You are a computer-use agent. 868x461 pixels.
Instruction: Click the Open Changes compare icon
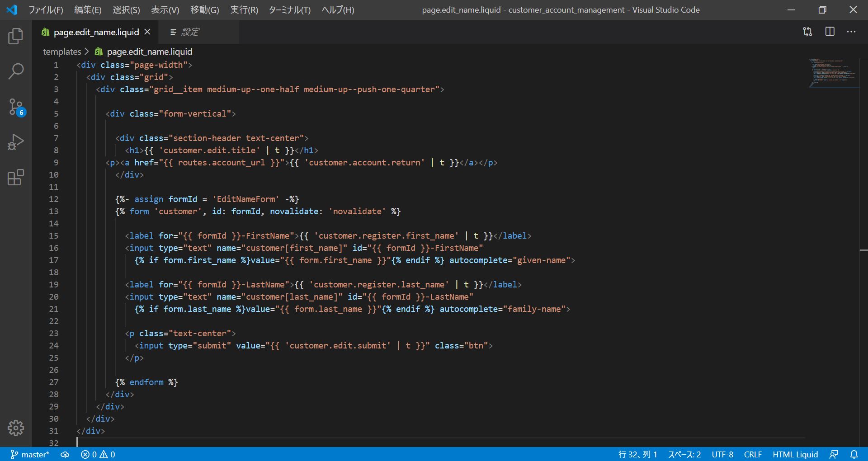click(807, 32)
